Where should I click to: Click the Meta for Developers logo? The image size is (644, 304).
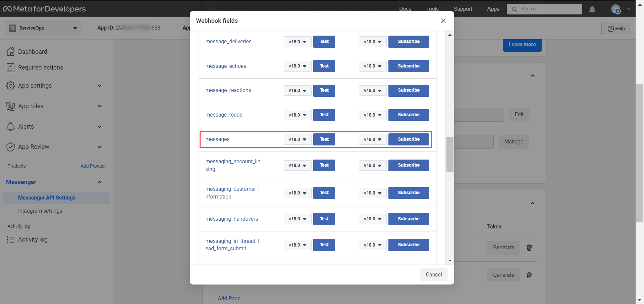coord(44,9)
